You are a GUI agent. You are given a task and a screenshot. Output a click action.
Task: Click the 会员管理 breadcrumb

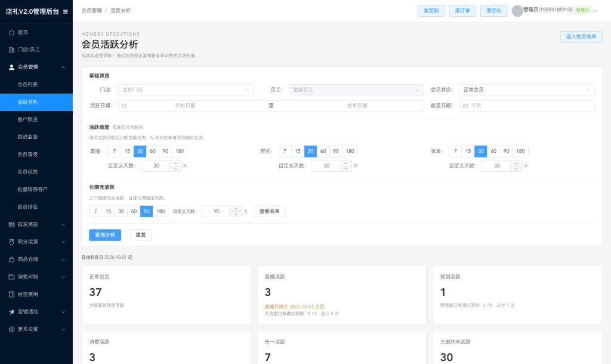(91, 11)
